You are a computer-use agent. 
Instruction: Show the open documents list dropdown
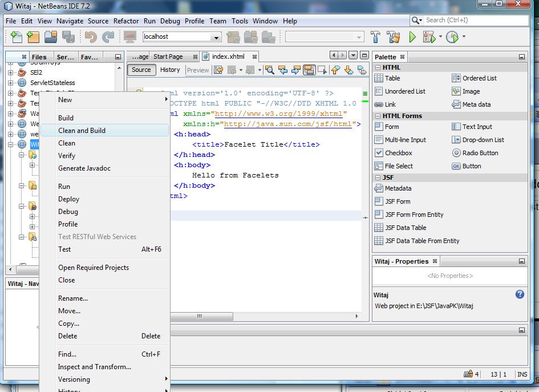(x=353, y=55)
